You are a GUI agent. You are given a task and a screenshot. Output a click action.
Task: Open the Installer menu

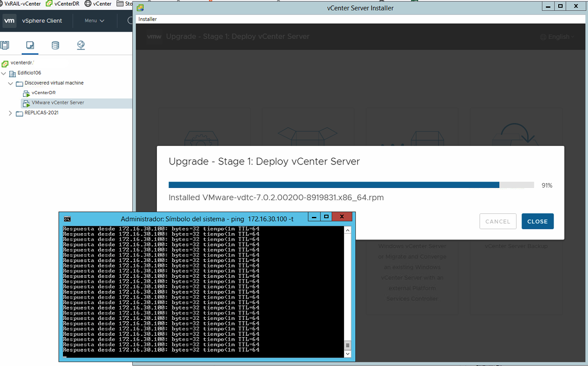[x=147, y=19]
